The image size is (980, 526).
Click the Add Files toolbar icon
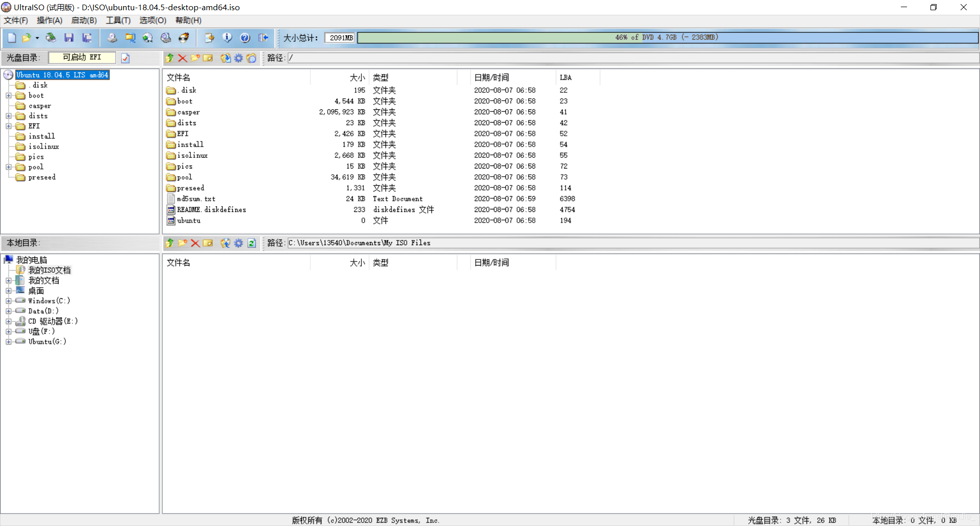tap(209, 38)
